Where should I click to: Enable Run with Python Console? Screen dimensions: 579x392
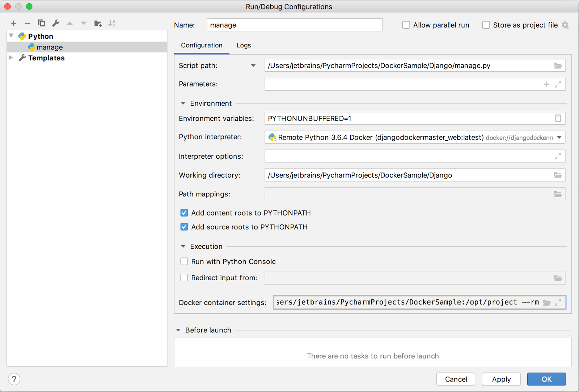click(x=184, y=261)
